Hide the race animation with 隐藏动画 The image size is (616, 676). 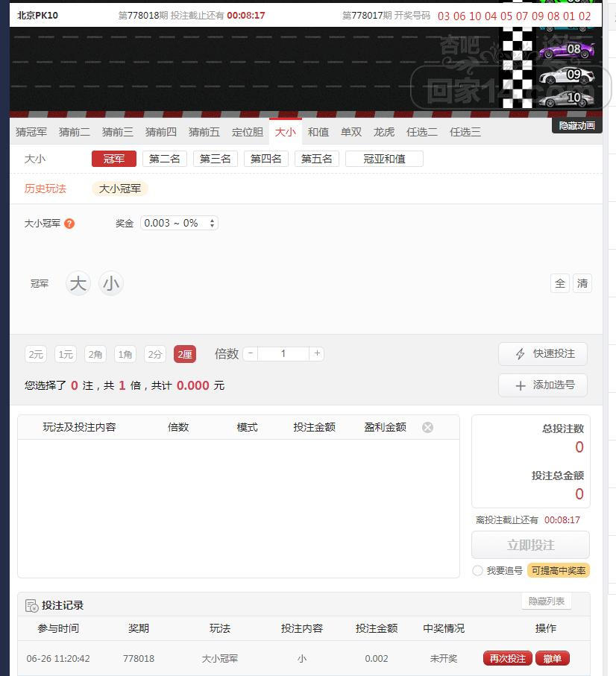pyautogui.click(x=576, y=125)
